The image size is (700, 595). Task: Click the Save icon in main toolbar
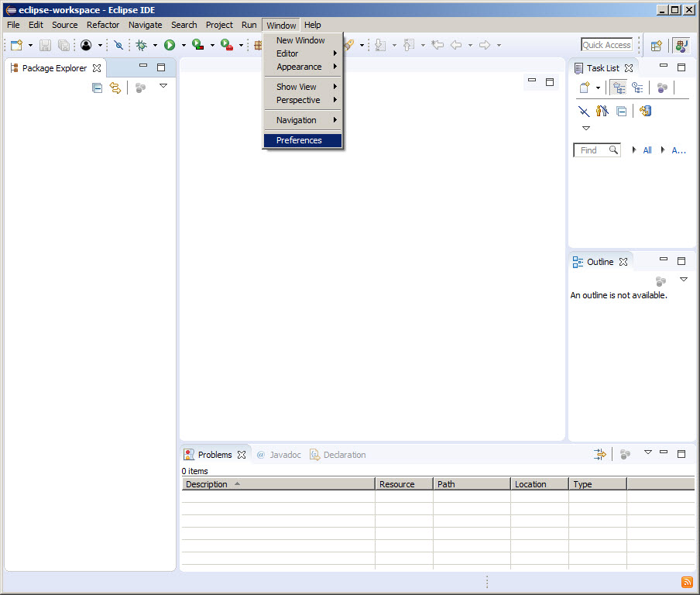point(46,46)
